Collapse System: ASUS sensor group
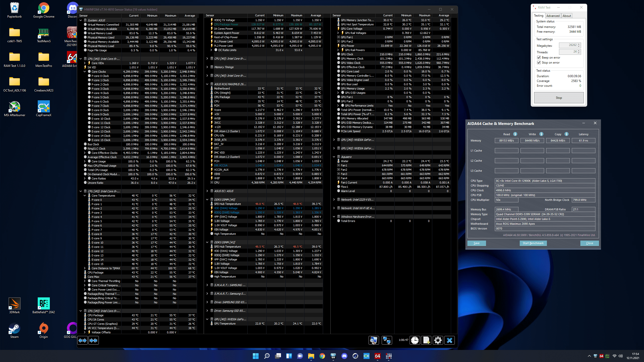The width and height of the screenshot is (644, 362). [81, 20]
